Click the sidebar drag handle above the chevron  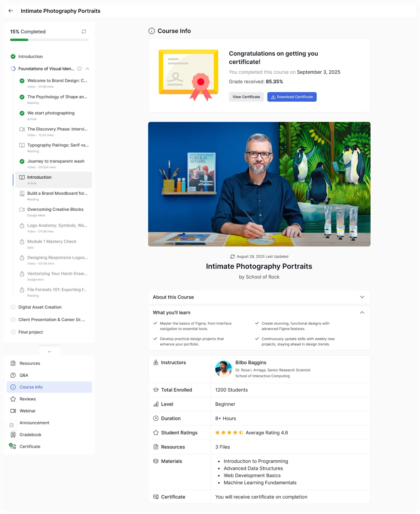pos(49,345)
